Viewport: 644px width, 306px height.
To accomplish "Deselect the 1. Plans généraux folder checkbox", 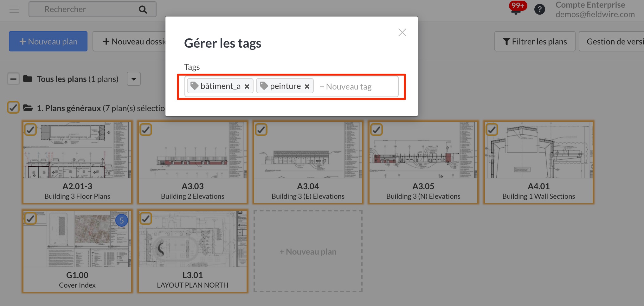I will pos(13,108).
